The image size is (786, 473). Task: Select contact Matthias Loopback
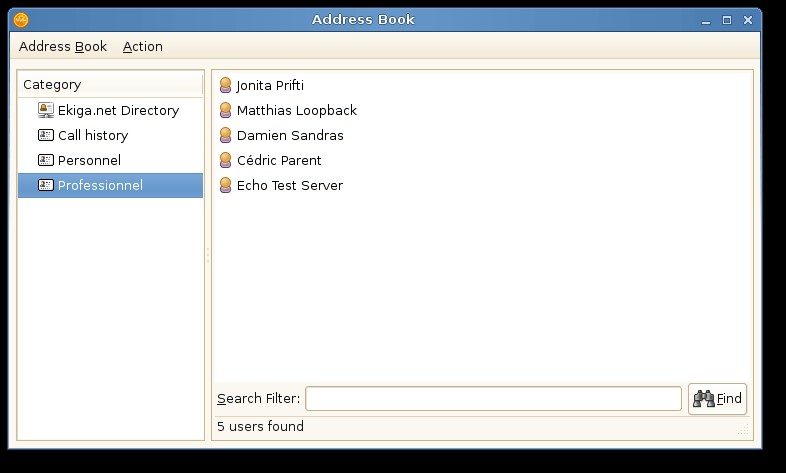coord(483,110)
